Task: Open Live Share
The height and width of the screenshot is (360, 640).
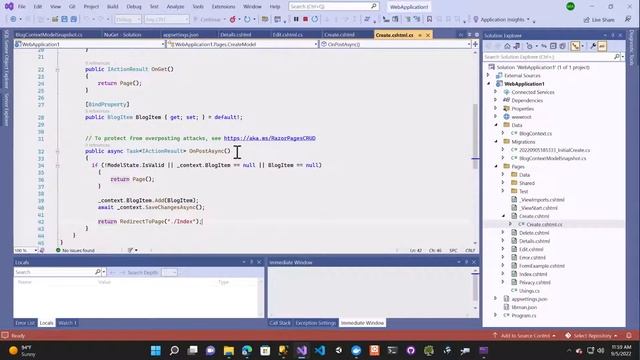Action: 599,20
